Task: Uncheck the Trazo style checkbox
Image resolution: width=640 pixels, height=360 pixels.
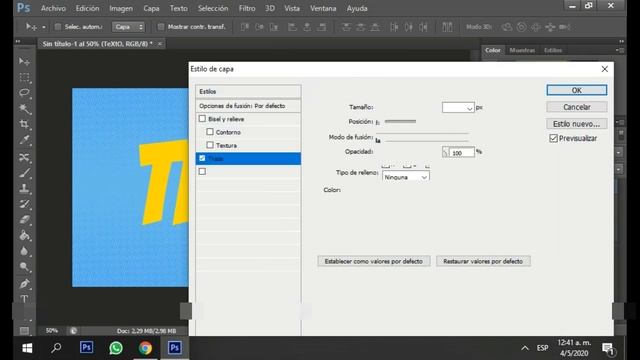Action: (202, 158)
